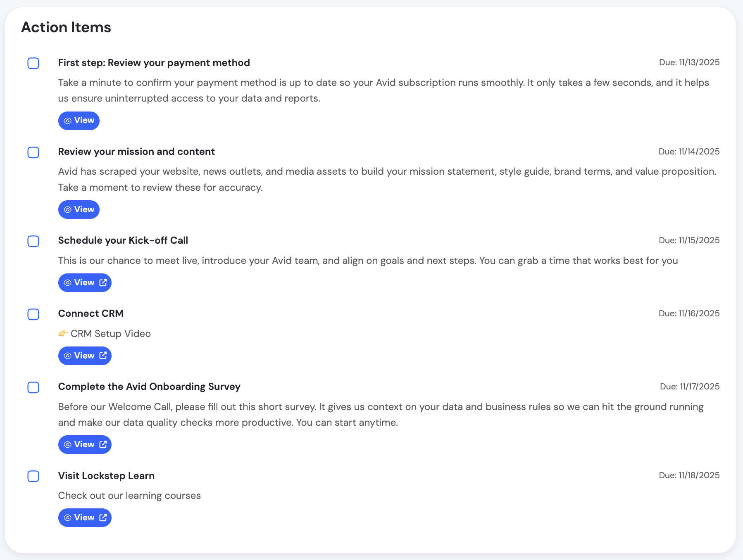
Task: Click View button under mission and content
Action: pyautogui.click(x=79, y=209)
